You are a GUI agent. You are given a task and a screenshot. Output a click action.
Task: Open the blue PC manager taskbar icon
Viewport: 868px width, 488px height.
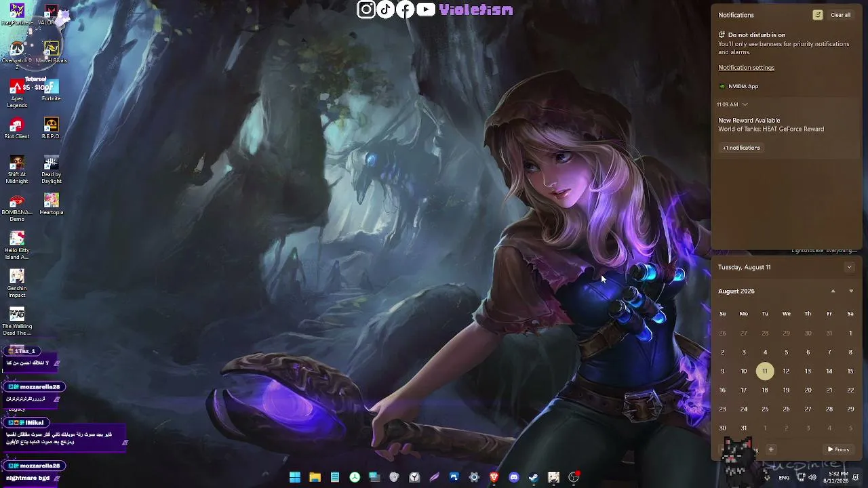454,477
